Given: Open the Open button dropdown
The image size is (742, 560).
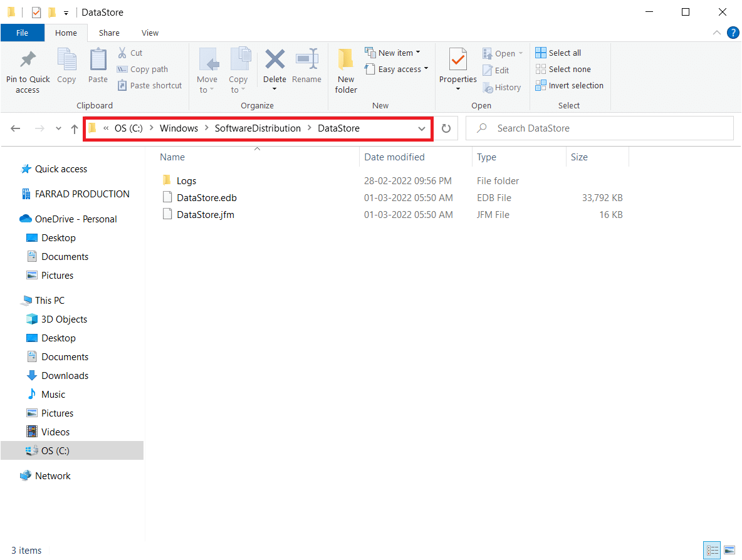Looking at the screenshot, I should (521, 53).
